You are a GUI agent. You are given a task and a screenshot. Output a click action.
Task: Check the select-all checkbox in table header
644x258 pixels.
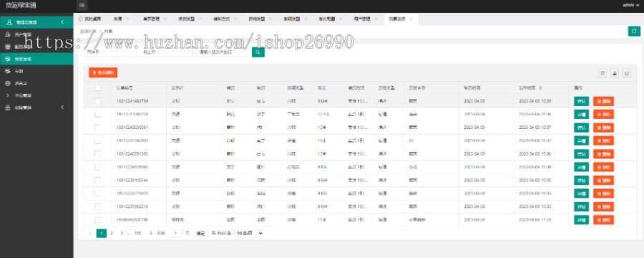coord(97,87)
